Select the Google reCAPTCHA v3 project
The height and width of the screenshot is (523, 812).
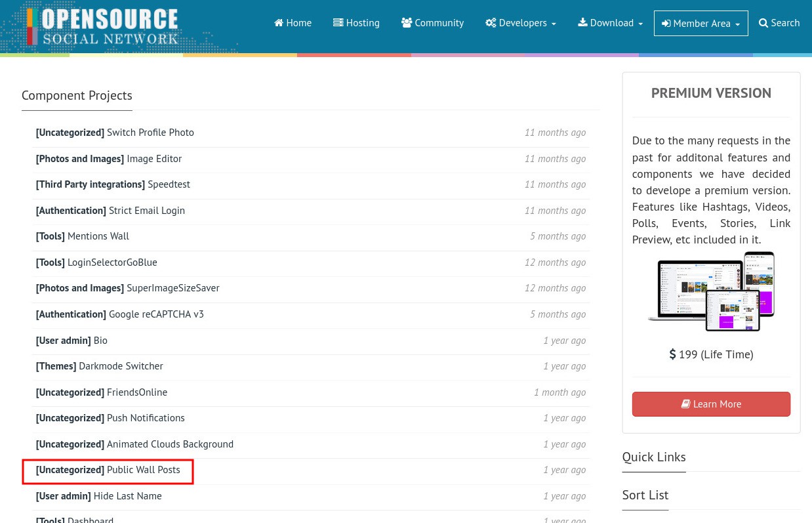click(x=156, y=314)
